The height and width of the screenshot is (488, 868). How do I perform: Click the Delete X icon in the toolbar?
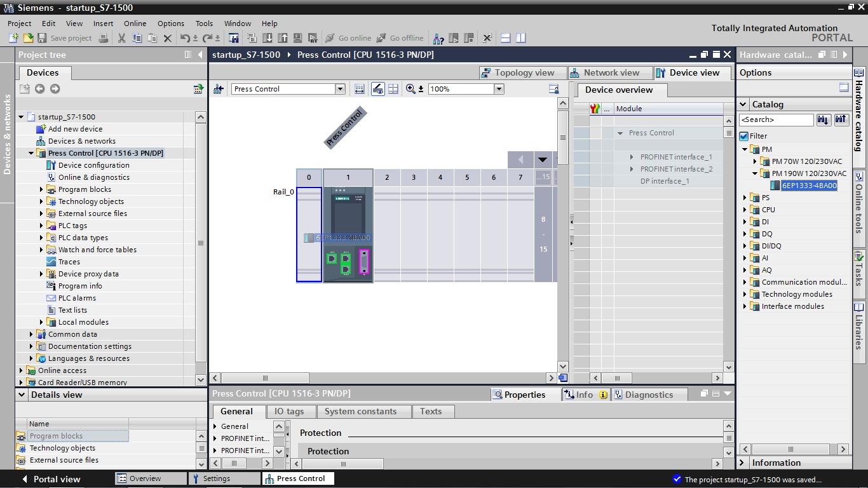coord(168,38)
